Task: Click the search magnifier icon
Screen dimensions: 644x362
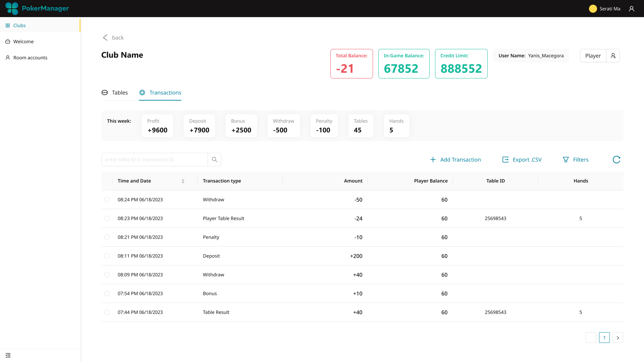Action: [x=214, y=160]
